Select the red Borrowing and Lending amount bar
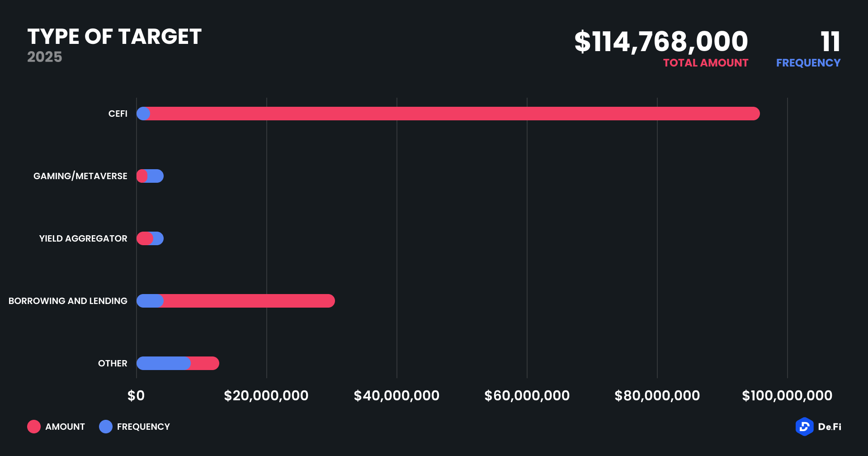The height and width of the screenshot is (456, 868). tap(249, 301)
